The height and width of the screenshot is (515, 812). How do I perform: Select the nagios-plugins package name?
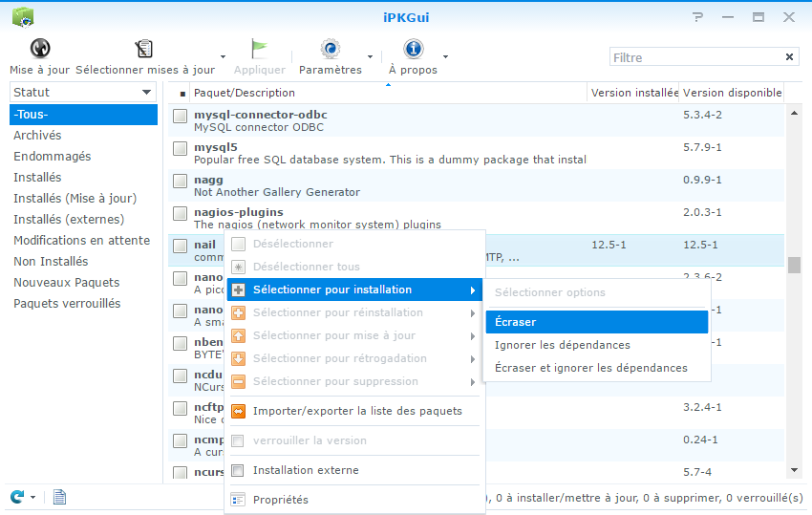(239, 212)
